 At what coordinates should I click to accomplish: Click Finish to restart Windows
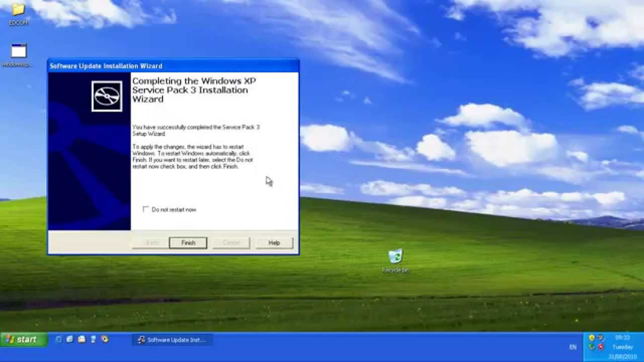point(188,243)
